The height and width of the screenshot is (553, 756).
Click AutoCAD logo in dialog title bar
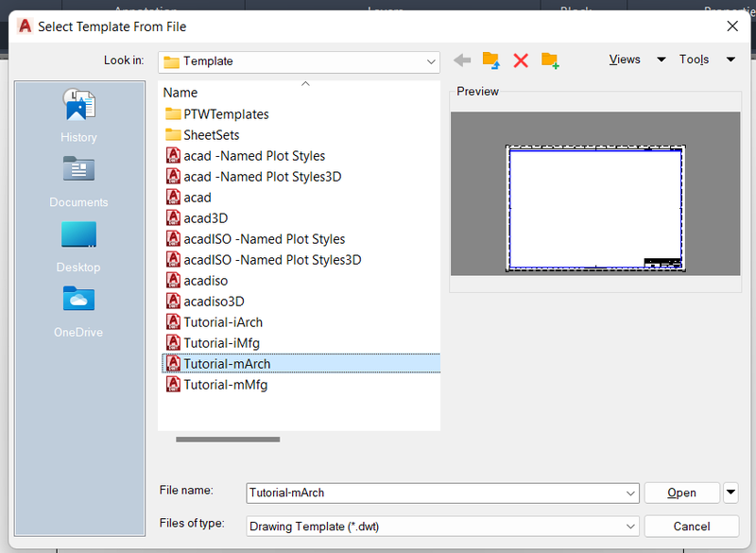[25, 26]
